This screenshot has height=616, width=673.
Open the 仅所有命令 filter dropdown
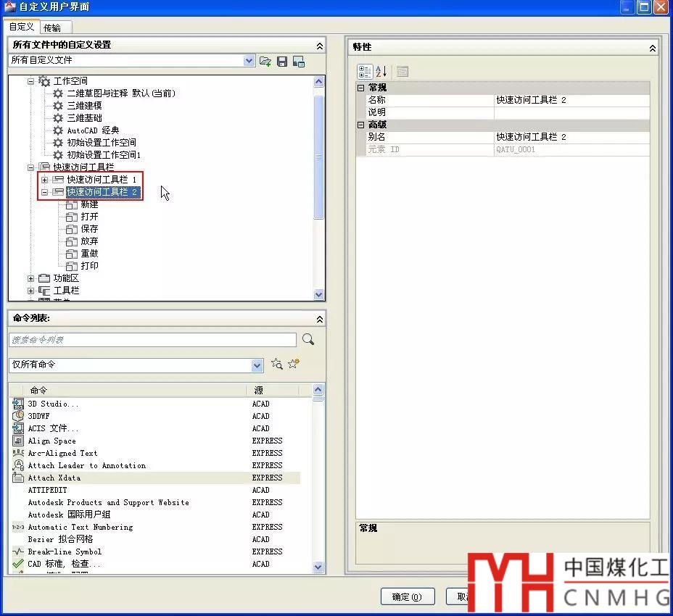coord(257,365)
